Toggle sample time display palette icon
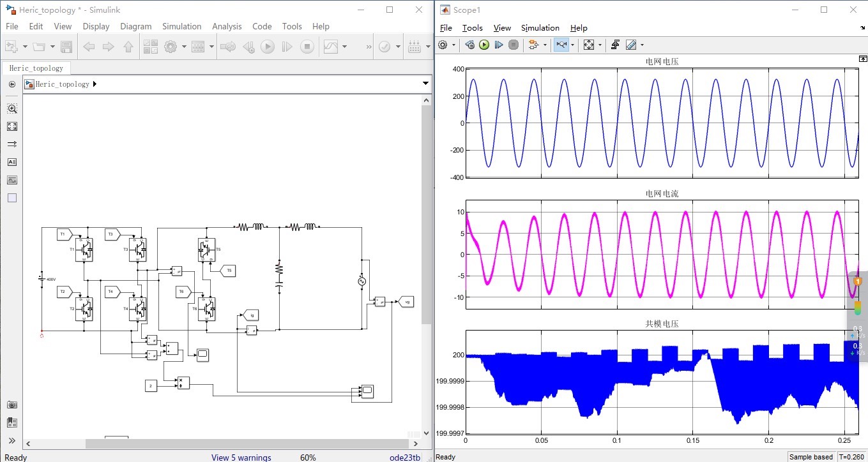The image size is (868, 462). pyautogui.click(x=12, y=144)
